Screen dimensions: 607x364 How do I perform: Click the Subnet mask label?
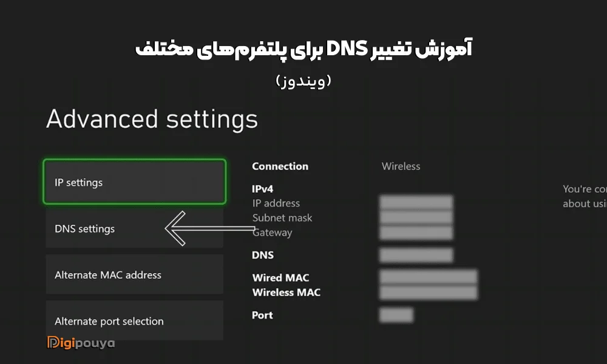(282, 218)
